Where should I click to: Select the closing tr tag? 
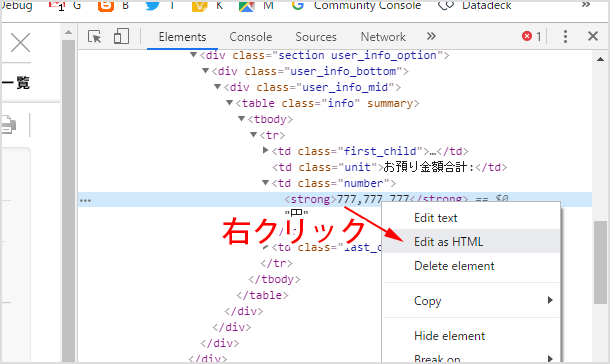click(276, 263)
